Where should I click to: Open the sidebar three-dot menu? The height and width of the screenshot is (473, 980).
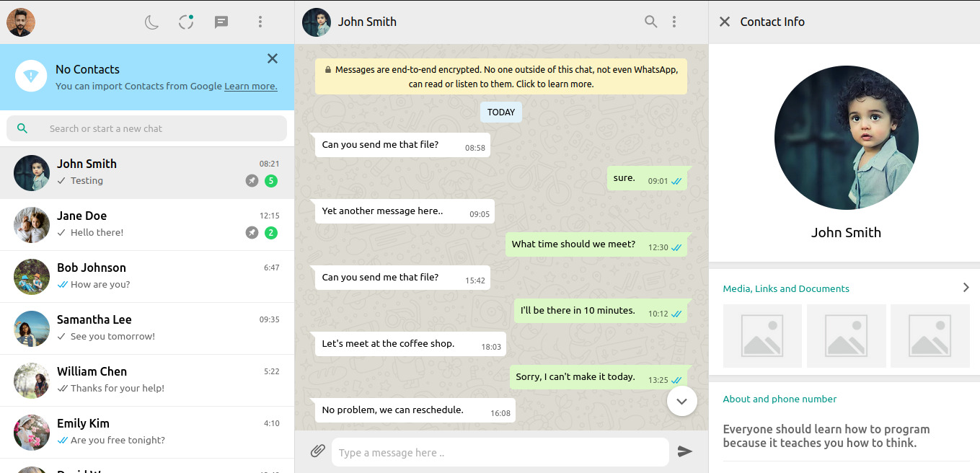coord(260,22)
